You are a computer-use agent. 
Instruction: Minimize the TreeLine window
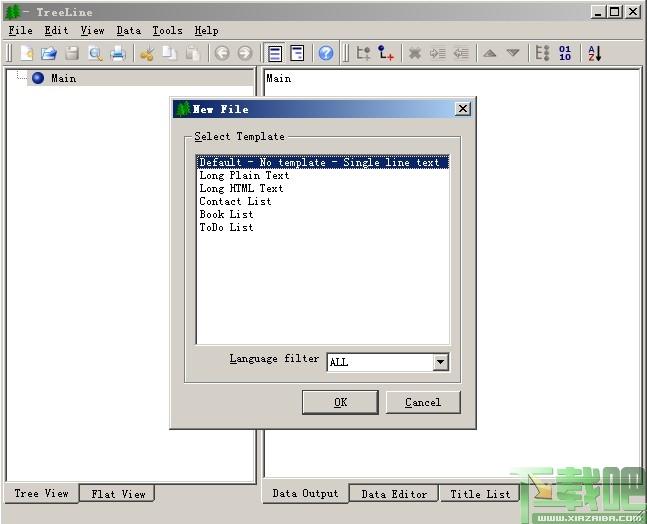[x=598, y=12]
